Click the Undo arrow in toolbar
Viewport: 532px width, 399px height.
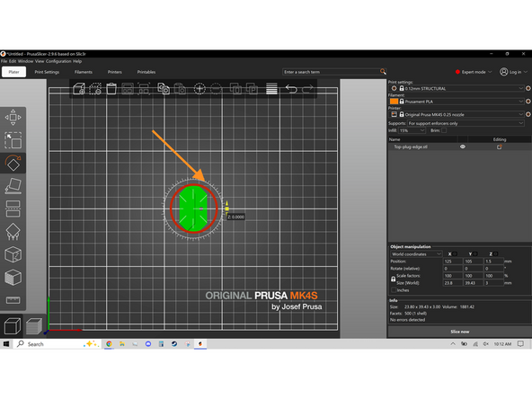coord(291,89)
